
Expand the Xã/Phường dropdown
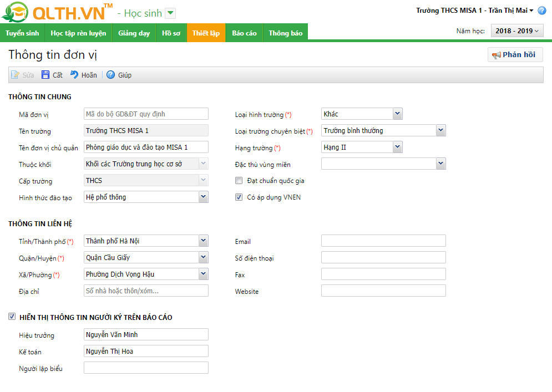tap(203, 274)
